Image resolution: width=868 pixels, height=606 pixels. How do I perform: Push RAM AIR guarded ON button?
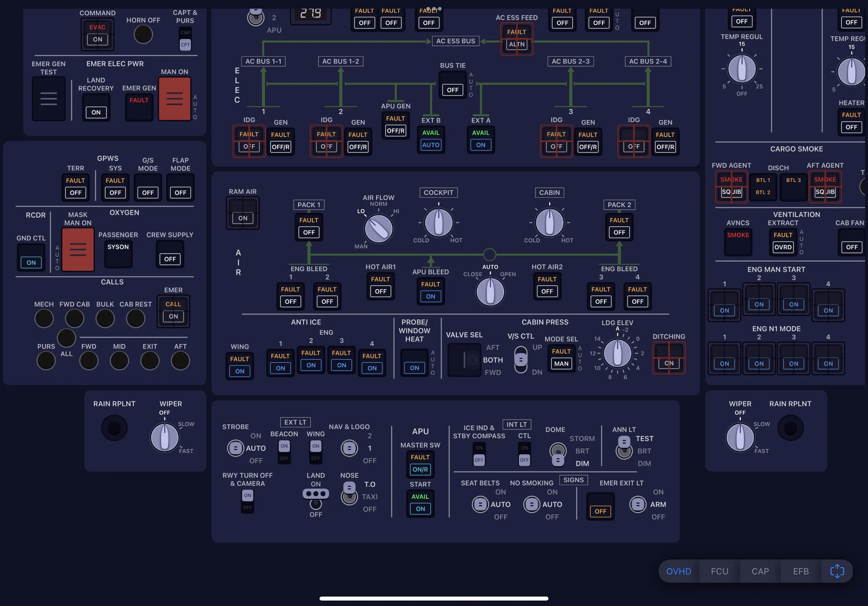(x=243, y=213)
